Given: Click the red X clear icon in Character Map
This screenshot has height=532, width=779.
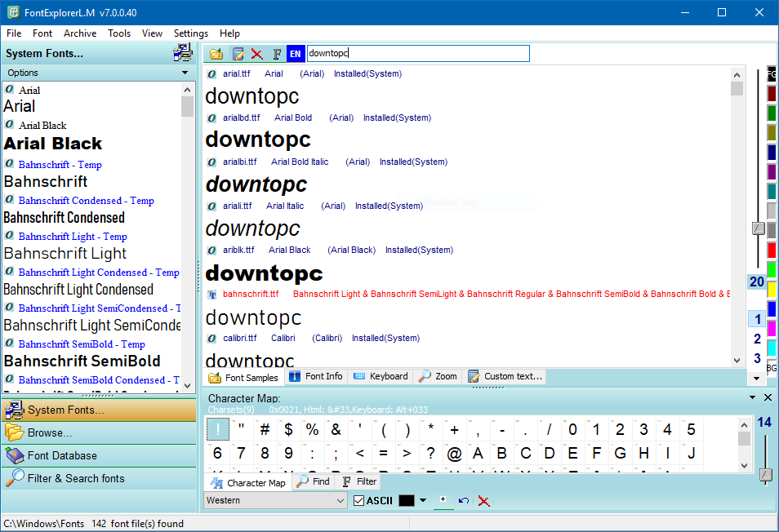Looking at the screenshot, I should [x=483, y=501].
